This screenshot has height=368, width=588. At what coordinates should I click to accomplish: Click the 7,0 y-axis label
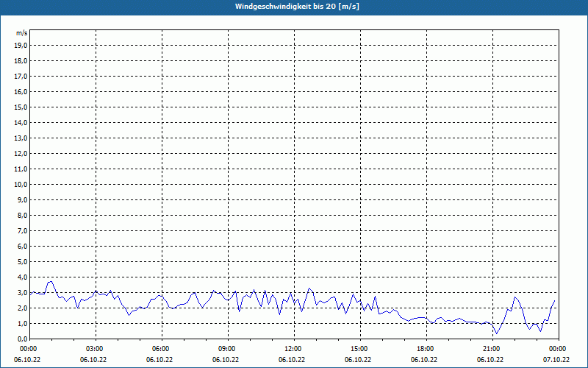24,231
